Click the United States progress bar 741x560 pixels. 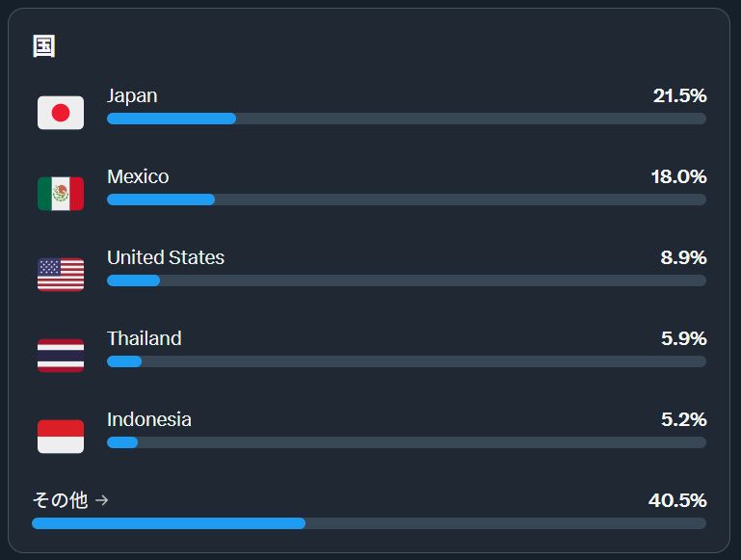(406, 280)
